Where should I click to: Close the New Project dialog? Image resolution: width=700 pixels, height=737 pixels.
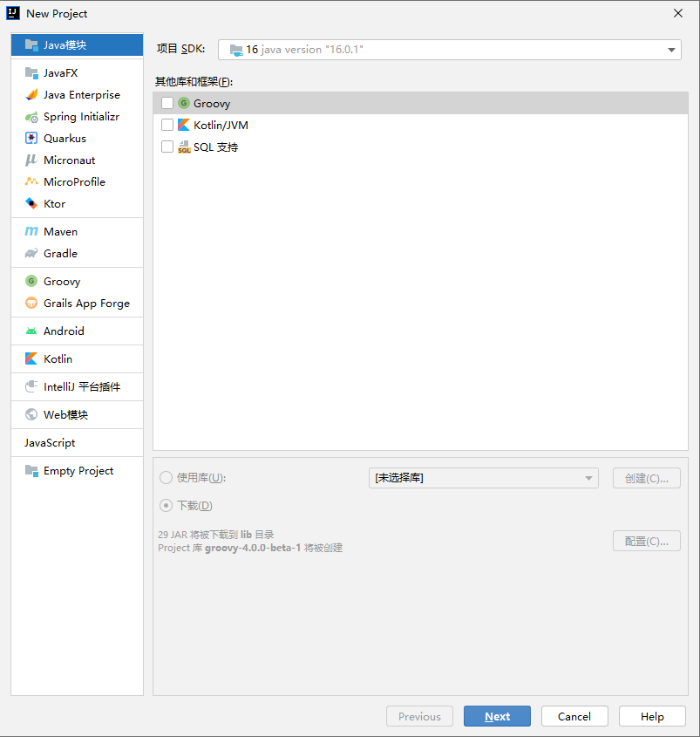point(678,13)
